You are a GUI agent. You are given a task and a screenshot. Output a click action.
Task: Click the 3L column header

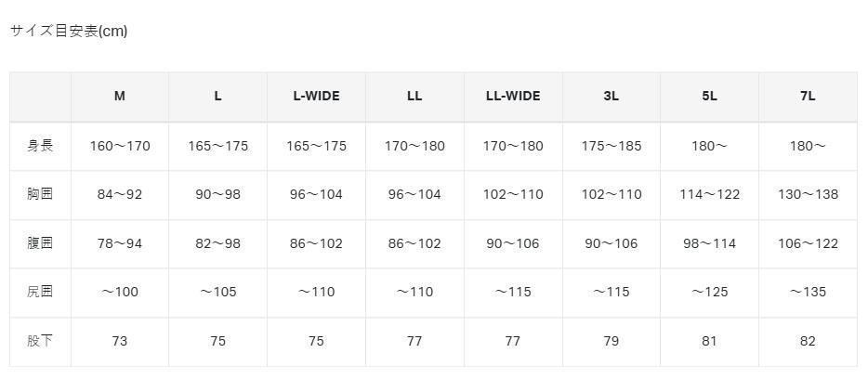pos(612,97)
